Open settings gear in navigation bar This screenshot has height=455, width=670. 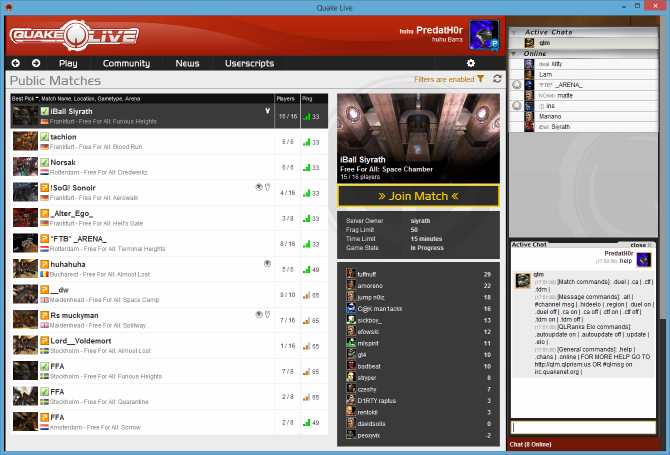[x=470, y=63]
